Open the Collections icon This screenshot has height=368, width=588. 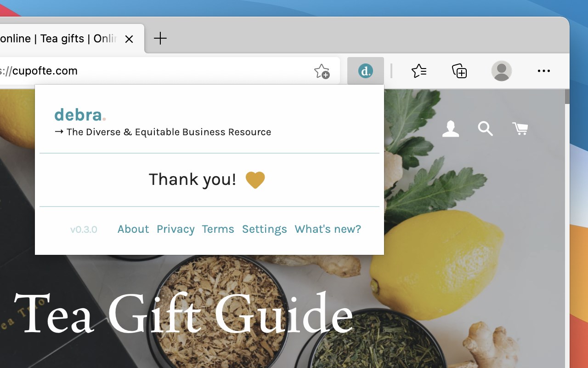point(459,71)
